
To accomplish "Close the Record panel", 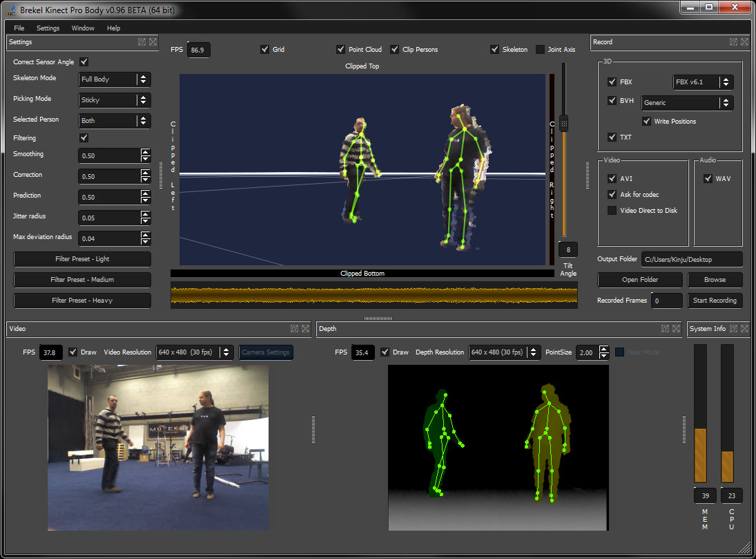I will pyautogui.click(x=744, y=42).
